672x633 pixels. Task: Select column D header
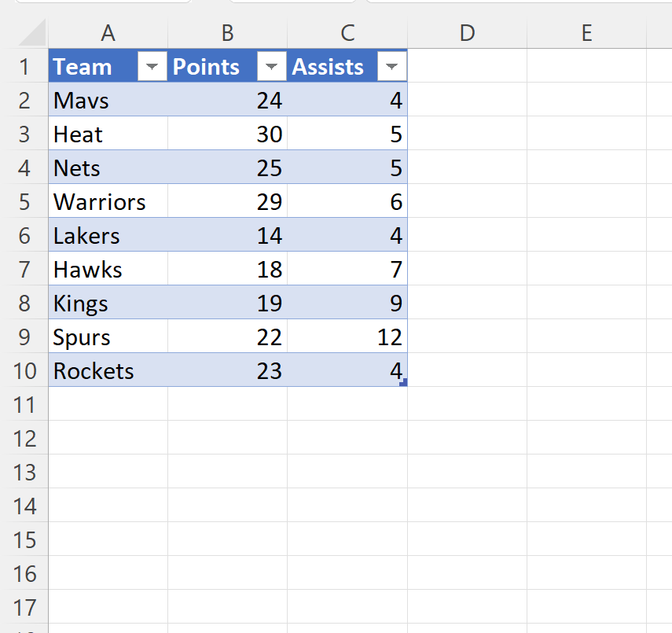click(x=467, y=33)
